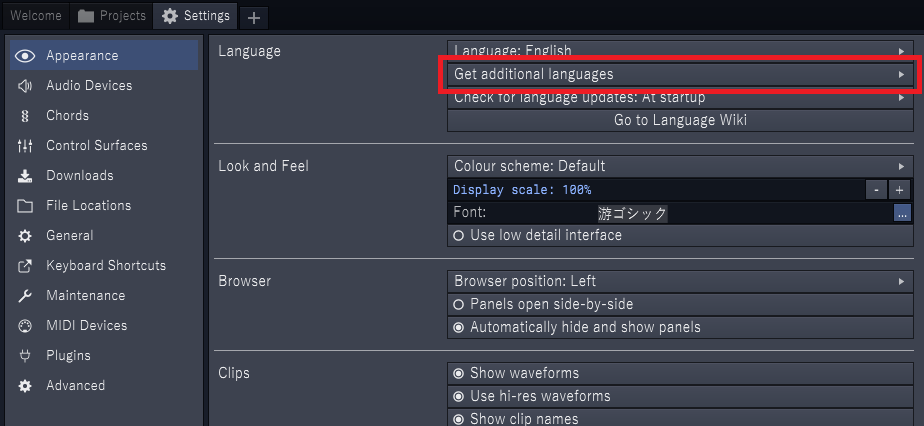
Task: Click the MIDI Devices icon
Action: click(x=25, y=326)
